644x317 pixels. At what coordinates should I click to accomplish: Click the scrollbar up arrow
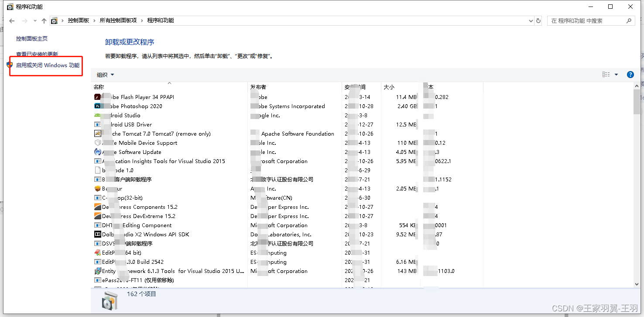637,86
